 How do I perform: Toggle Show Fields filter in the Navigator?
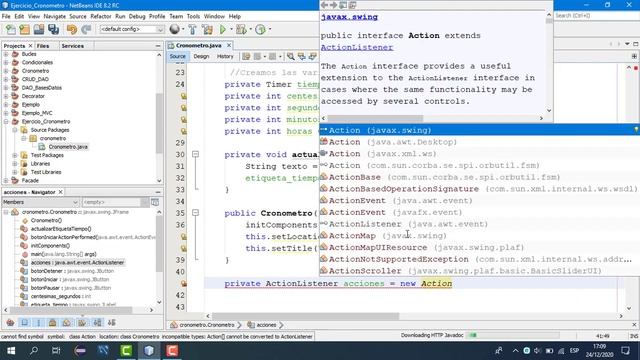(x=24, y=322)
